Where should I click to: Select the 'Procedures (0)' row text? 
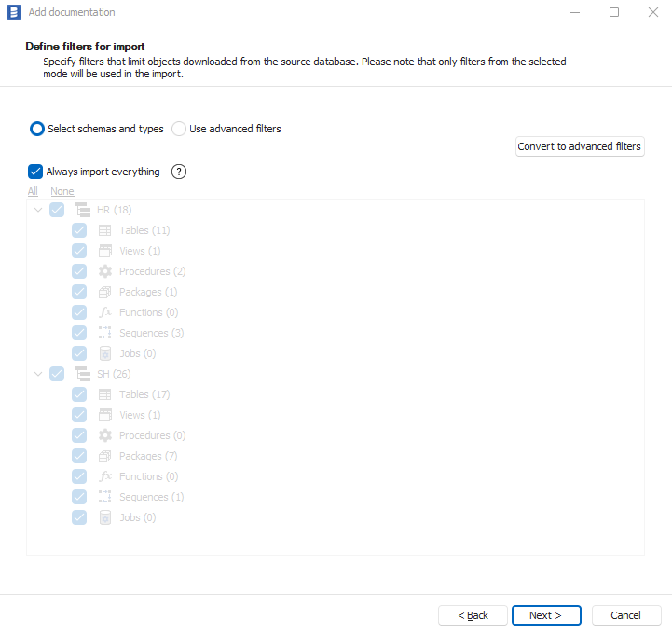pyautogui.click(x=152, y=435)
